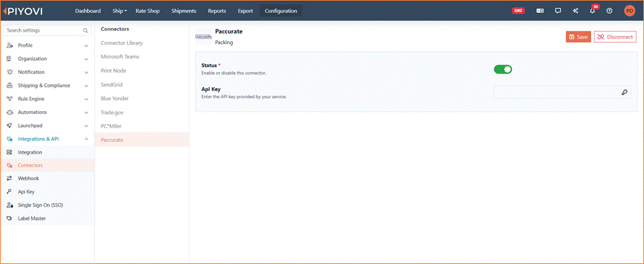Open Configuration in the top navigation
Screen dimensions: 644x264
coord(281,11)
